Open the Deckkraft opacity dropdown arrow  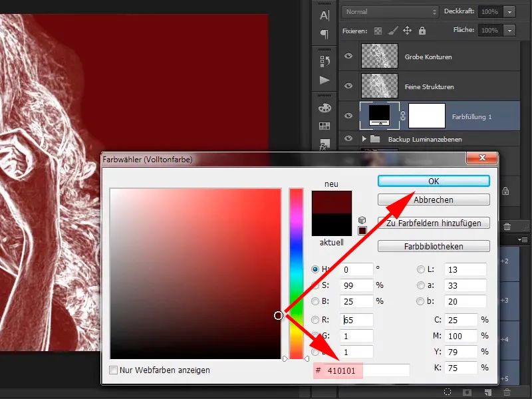[x=509, y=12]
